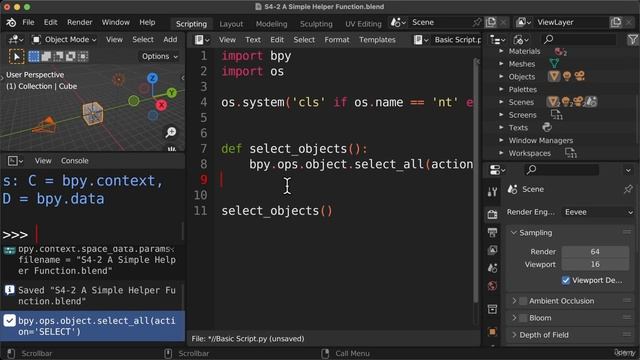The width and height of the screenshot is (640, 360).
Task: Click the properties editor search field
Action: (x=561, y=170)
